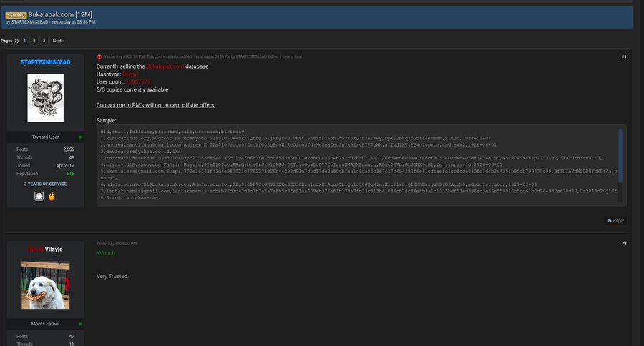Click Vilayje posts count 47

pos(72,336)
